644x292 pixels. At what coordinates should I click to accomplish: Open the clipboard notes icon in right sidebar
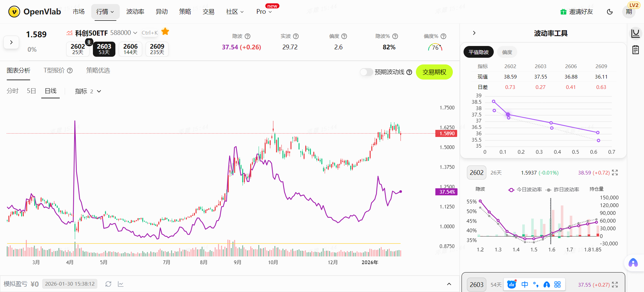pos(635,50)
